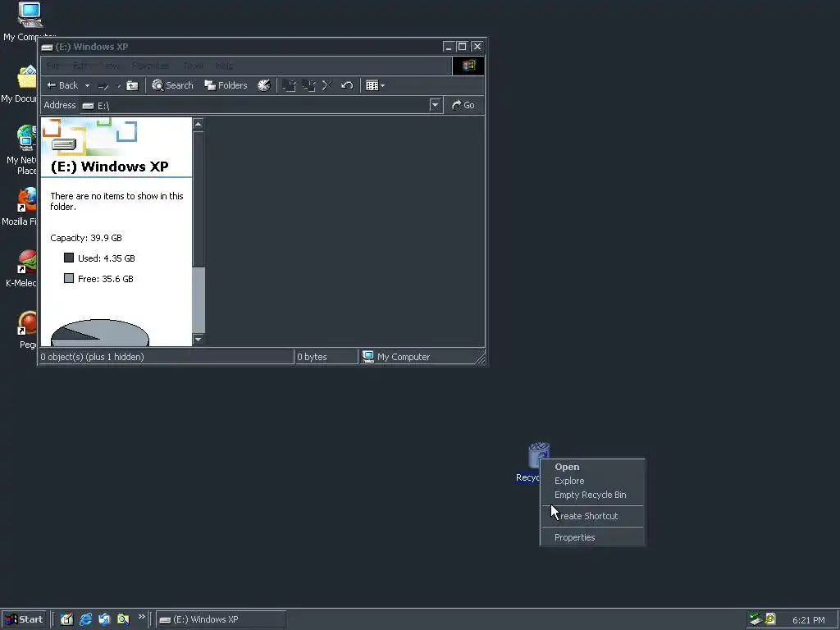Open the History pane icon
Viewport: 840px width, 630px height.
(264, 85)
